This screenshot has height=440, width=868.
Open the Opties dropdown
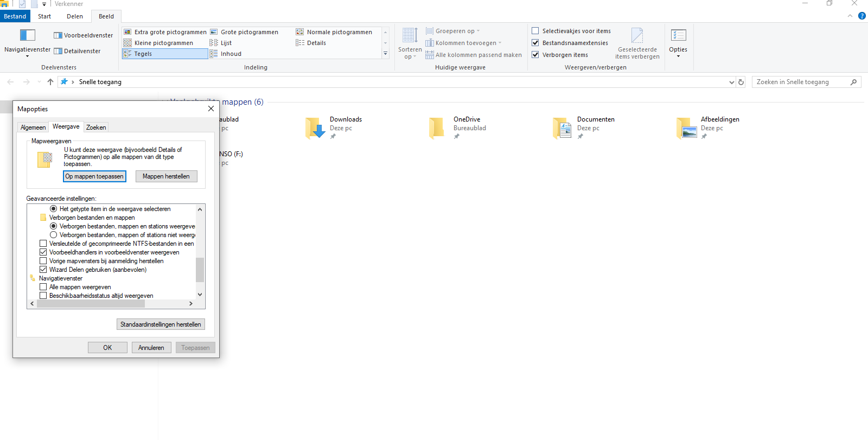coord(678,43)
